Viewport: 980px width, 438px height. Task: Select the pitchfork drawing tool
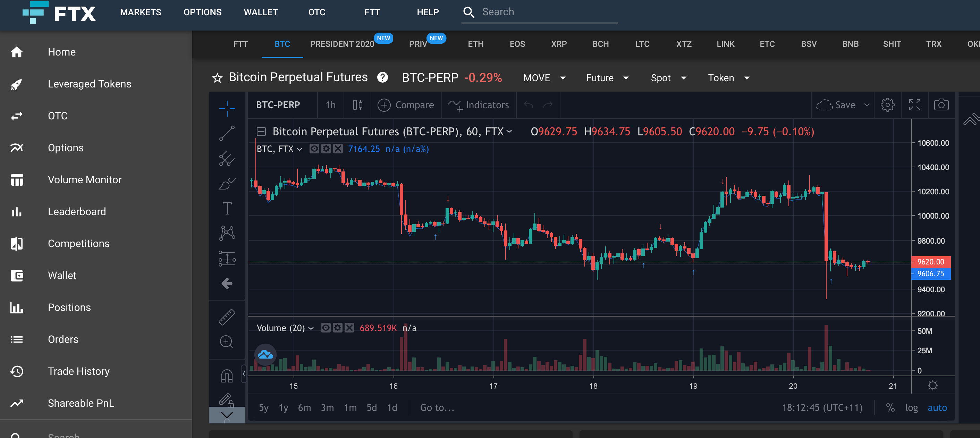227,159
